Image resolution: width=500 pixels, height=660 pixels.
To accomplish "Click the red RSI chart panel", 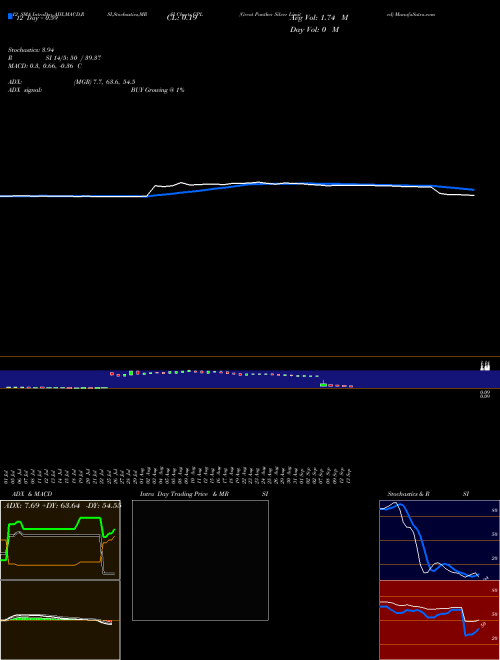I will [439, 620].
